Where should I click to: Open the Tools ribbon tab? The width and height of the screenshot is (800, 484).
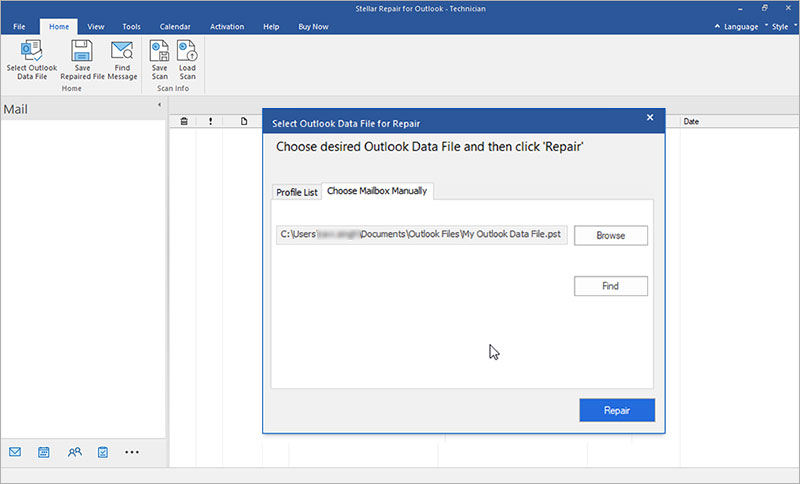coord(131,27)
